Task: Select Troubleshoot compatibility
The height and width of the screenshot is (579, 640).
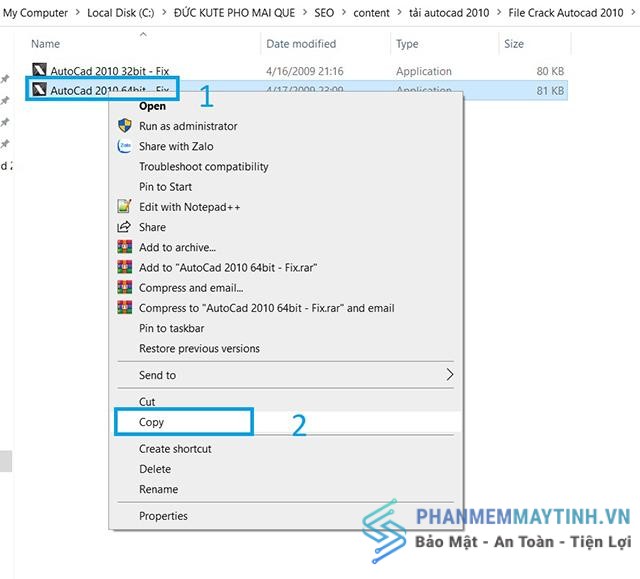Action: point(204,166)
